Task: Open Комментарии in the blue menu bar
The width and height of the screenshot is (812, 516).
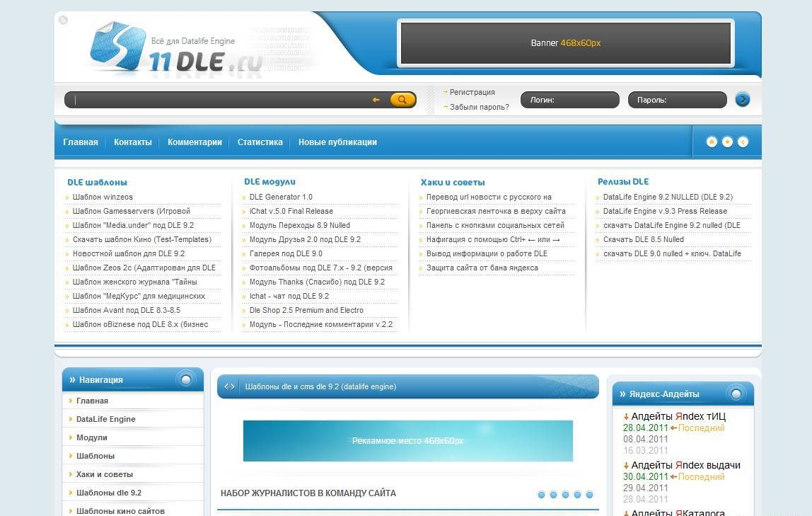Action: tap(195, 142)
